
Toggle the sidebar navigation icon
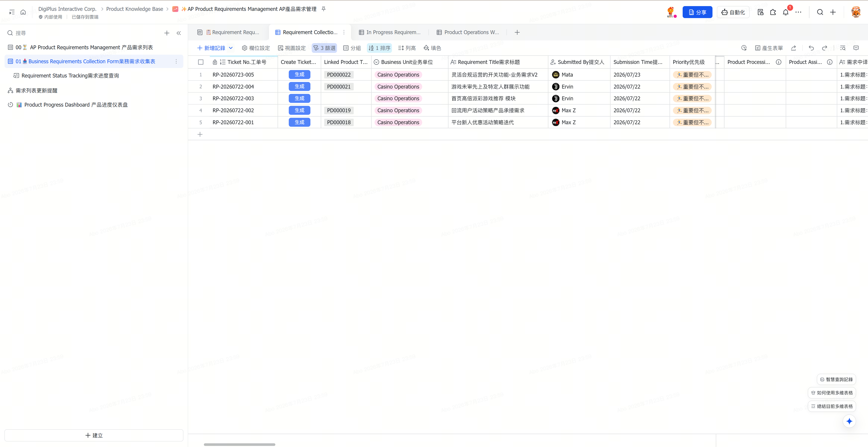(x=12, y=12)
